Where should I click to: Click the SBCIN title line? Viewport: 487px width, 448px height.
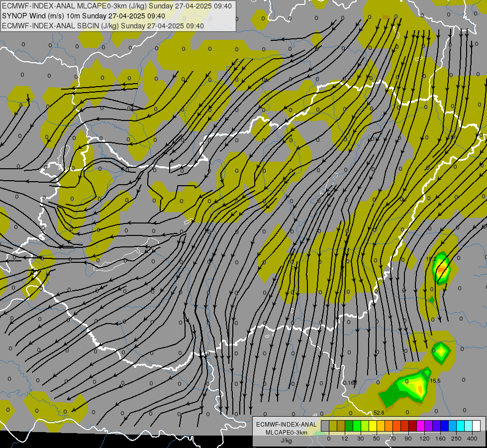[x=103, y=26]
